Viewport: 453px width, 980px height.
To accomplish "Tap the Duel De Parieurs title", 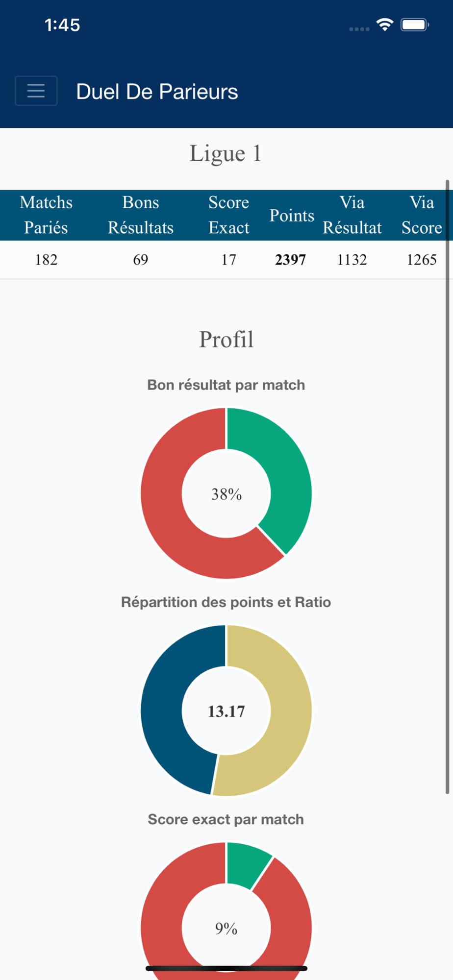I will pyautogui.click(x=157, y=92).
